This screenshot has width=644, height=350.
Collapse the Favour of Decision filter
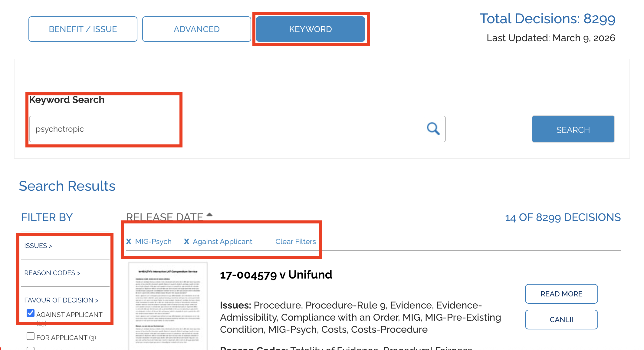(x=61, y=300)
